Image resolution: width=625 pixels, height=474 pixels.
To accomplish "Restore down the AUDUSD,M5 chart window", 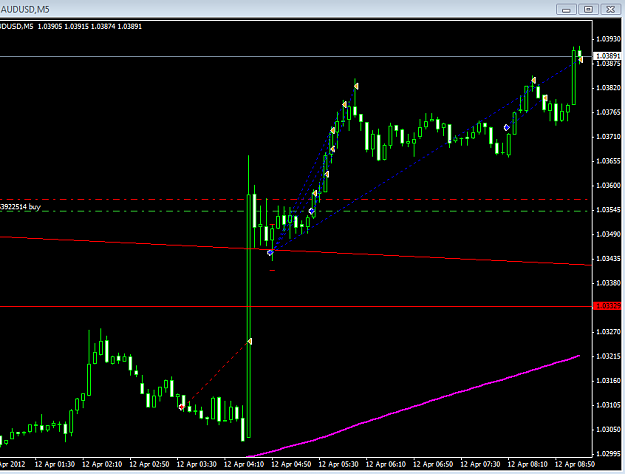I will [588, 9].
